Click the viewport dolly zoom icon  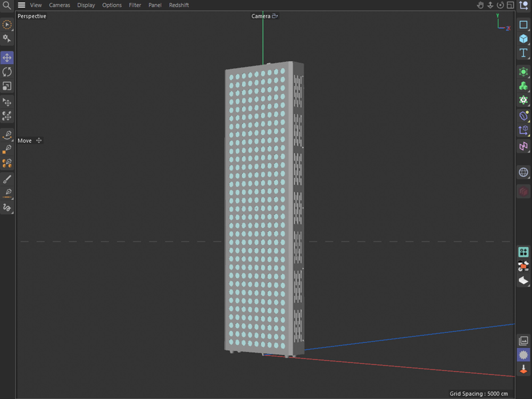pyautogui.click(x=490, y=5)
